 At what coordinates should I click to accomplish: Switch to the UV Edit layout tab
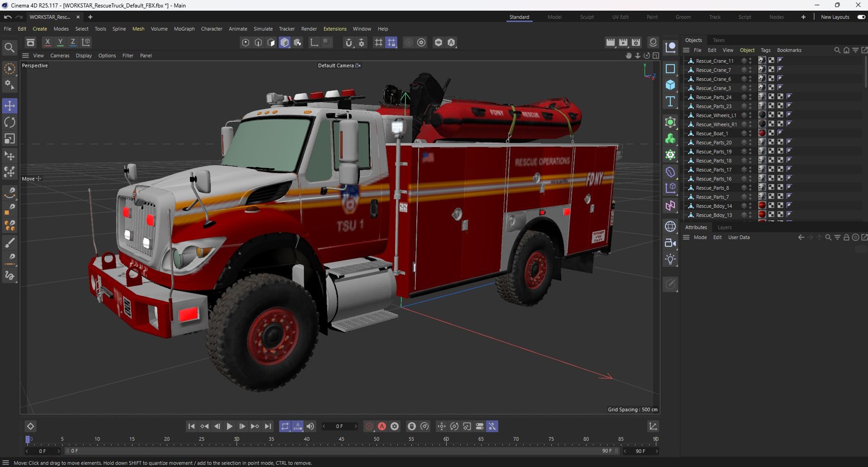pyautogui.click(x=620, y=17)
